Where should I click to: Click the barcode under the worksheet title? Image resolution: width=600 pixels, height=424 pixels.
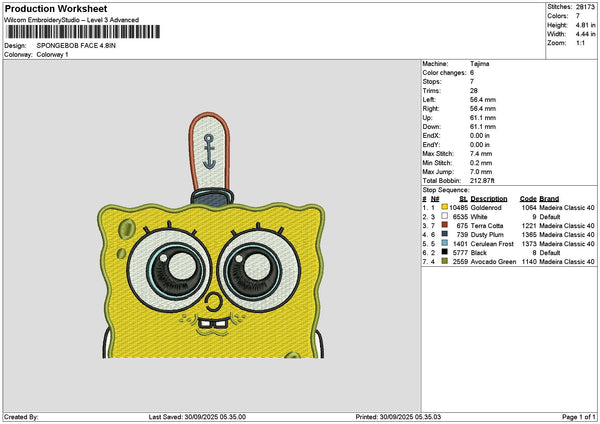click(83, 32)
